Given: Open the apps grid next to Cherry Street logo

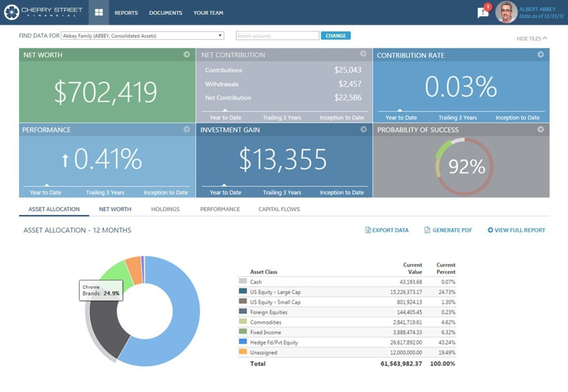Looking at the screenshot, I should 99,12.
